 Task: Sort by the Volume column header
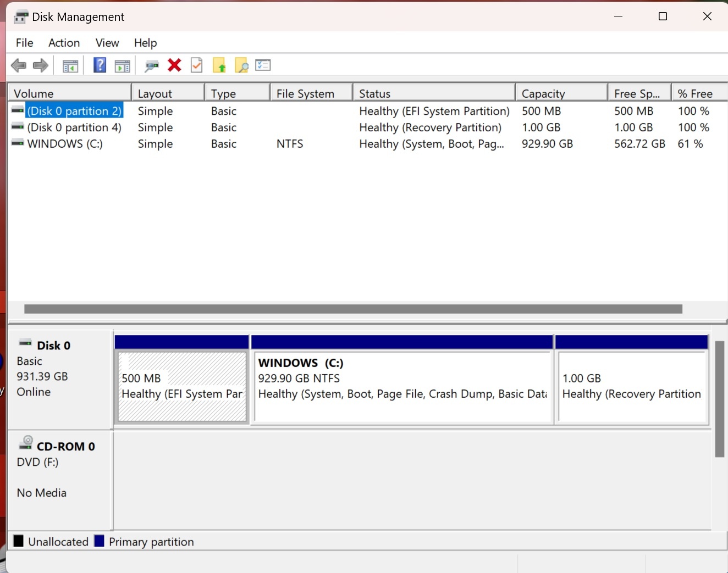point(70,93)
